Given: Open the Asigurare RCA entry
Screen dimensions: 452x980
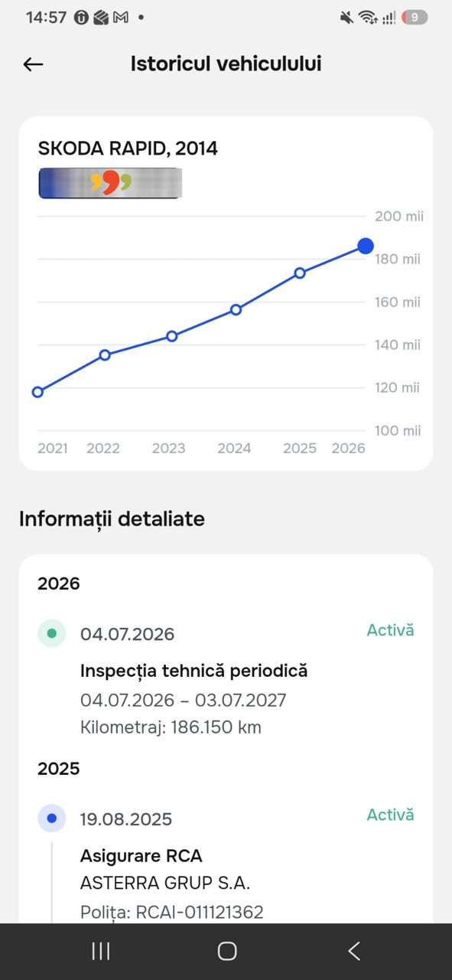Looking at the screenshot, I should tap(141, 855).
